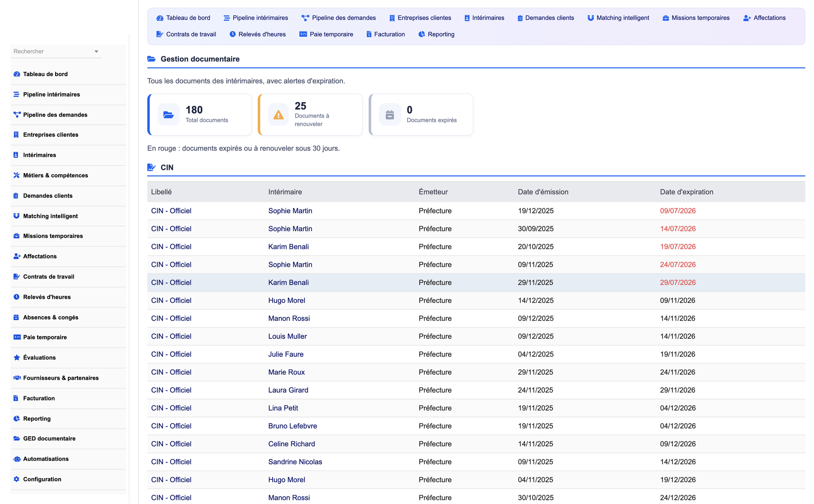Click the Paie temporaire money icon in sidebar

(17, 337)
